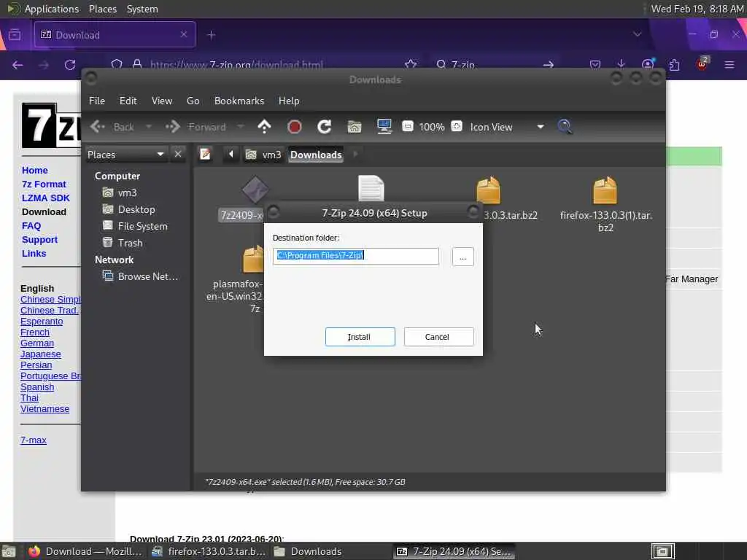Toggle the location edit pencil icon
Screen dimensions: 747x560
pos(205,155)
